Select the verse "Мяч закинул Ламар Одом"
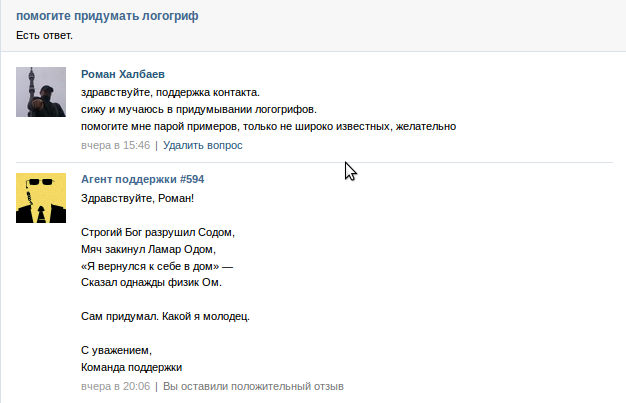 148,250
